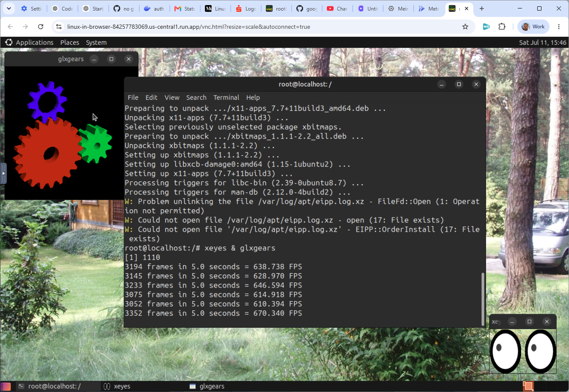
Task: Click the show desktop icon in bottom panel
Action: [x=6, y=386]
